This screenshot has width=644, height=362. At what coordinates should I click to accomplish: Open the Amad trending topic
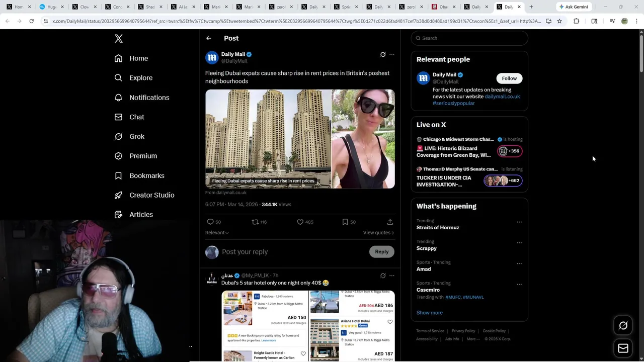pos(424,269)
